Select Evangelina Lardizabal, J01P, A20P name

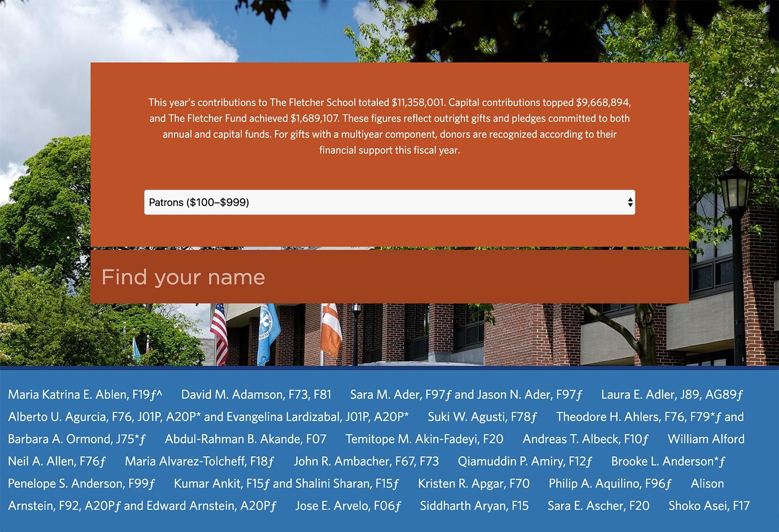pos(317,417)
